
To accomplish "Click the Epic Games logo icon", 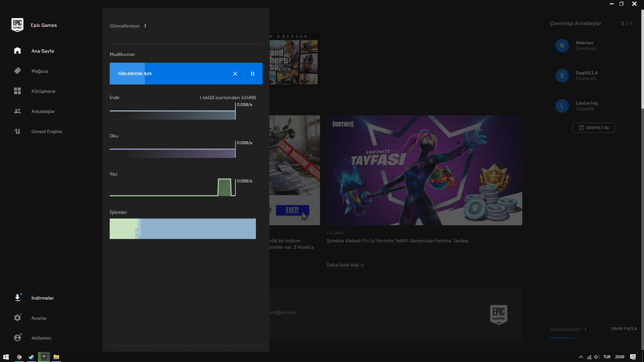I will (17, 25).
